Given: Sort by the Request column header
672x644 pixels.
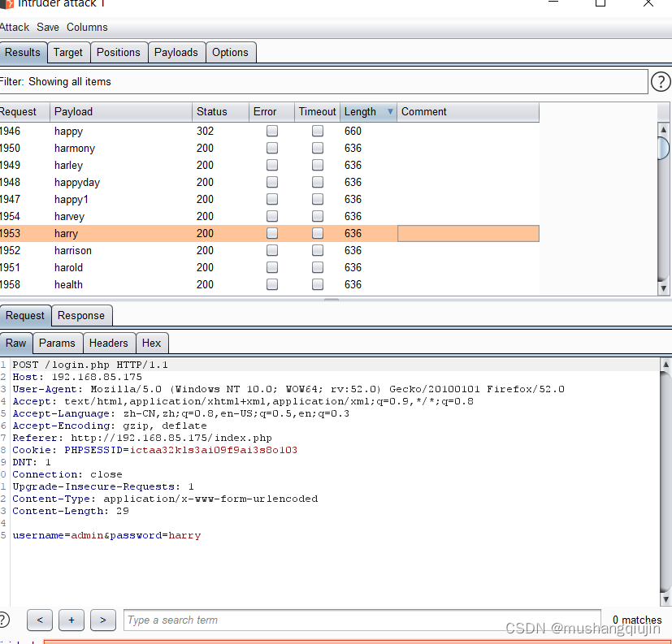Looking at the screenshot, I should tap(25, 112).
